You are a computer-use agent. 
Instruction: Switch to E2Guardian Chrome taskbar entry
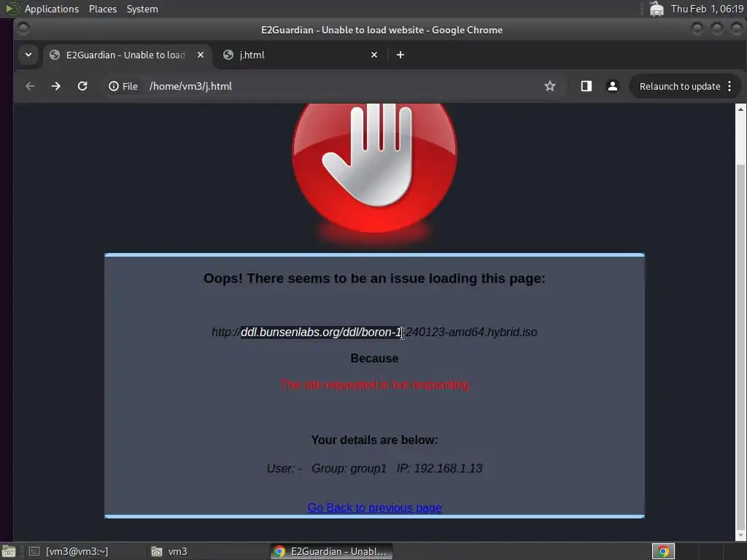tap(332, 551)
